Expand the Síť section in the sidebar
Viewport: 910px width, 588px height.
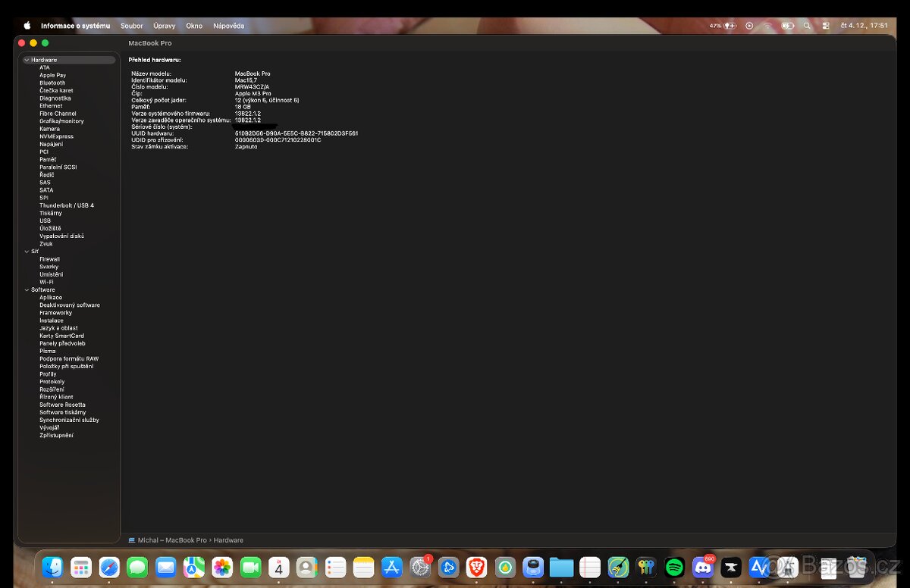click(27, 251)
